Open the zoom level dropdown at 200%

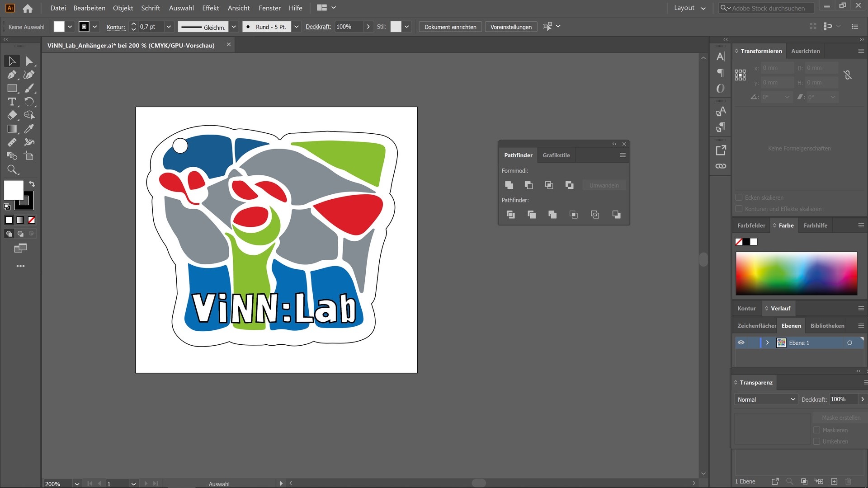[77, 484]
